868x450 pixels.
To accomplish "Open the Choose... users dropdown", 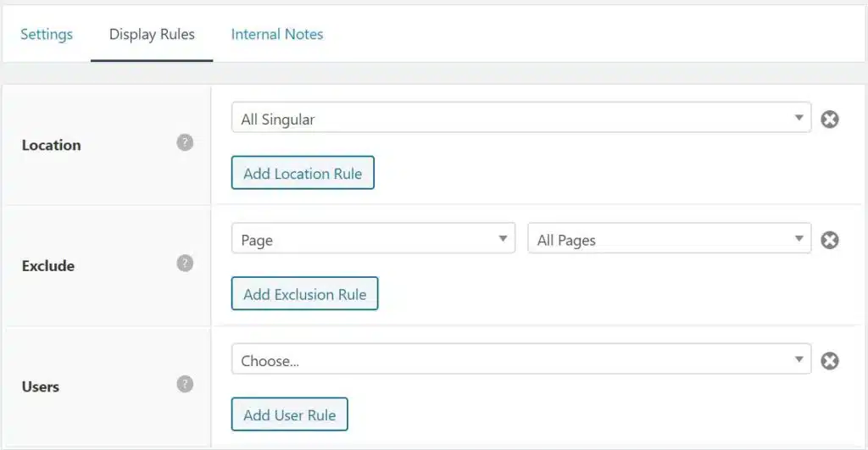I will pos(521,358).
